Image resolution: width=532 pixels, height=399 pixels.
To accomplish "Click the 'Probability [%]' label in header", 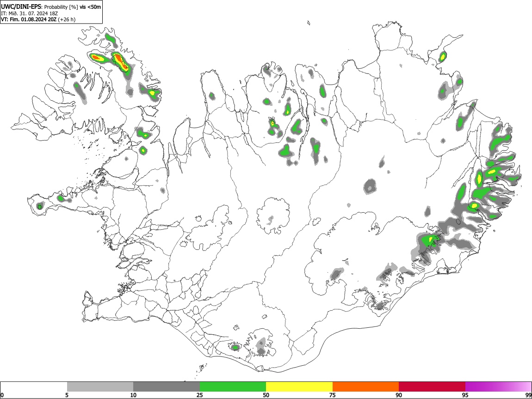I will click(x=61, y=7).
